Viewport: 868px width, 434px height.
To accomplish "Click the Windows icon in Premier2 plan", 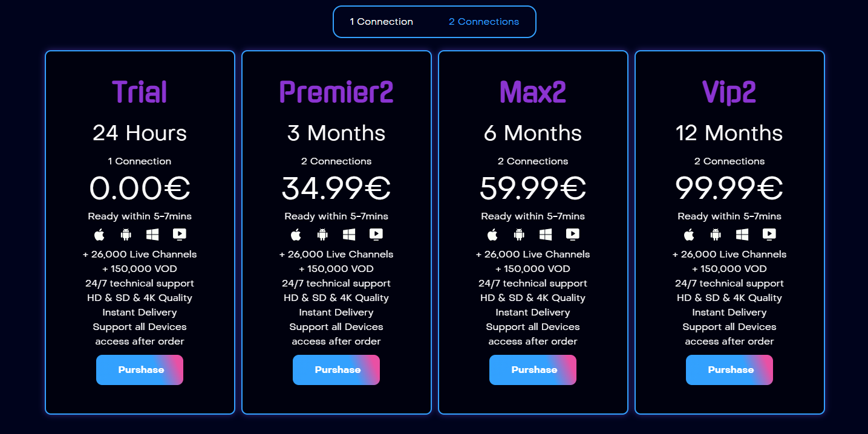I will (x=349, y=234).
